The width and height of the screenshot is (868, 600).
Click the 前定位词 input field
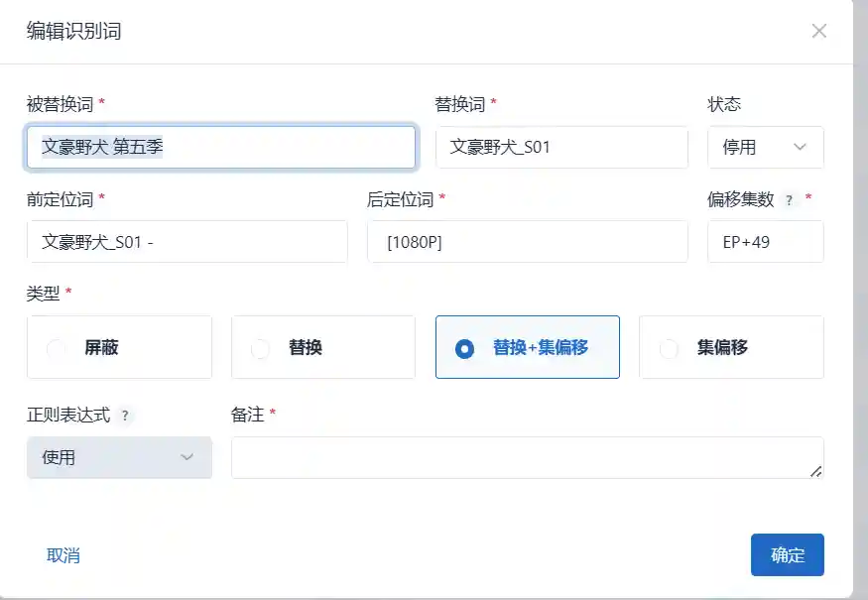187,242
